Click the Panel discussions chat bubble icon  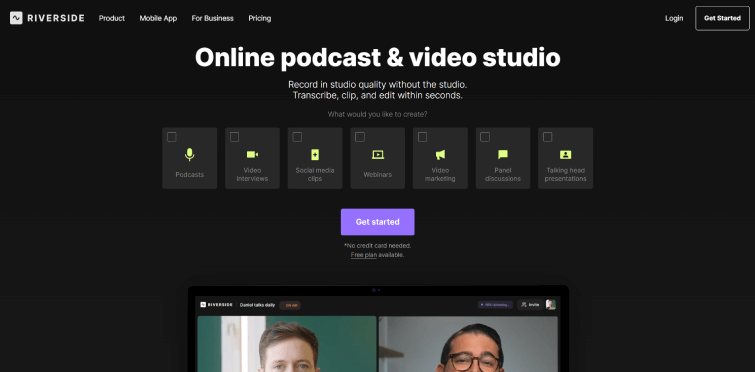tap(503, 154)
